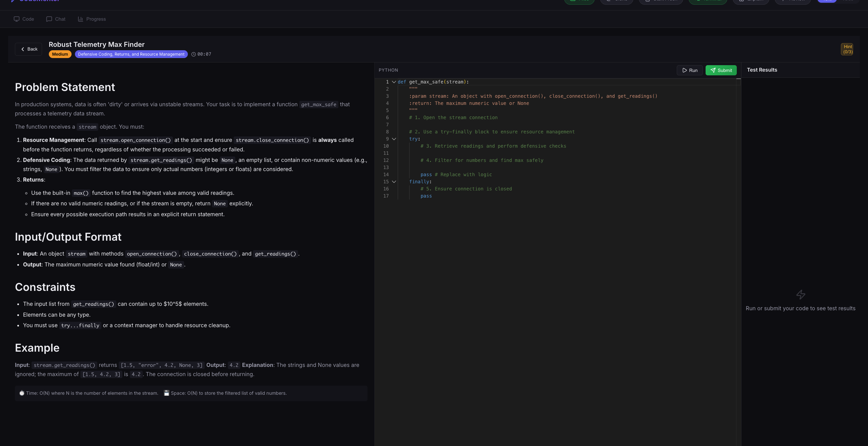Screen dimensions: 868x446
Task: Click the Chat speech-bubble icon
Action: point(49,19)
